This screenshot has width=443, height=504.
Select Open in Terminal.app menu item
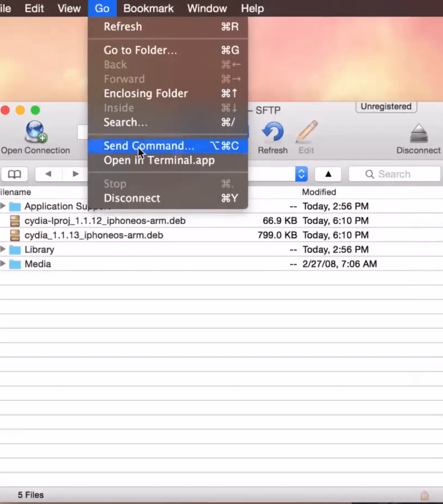[x=159, y=160]
